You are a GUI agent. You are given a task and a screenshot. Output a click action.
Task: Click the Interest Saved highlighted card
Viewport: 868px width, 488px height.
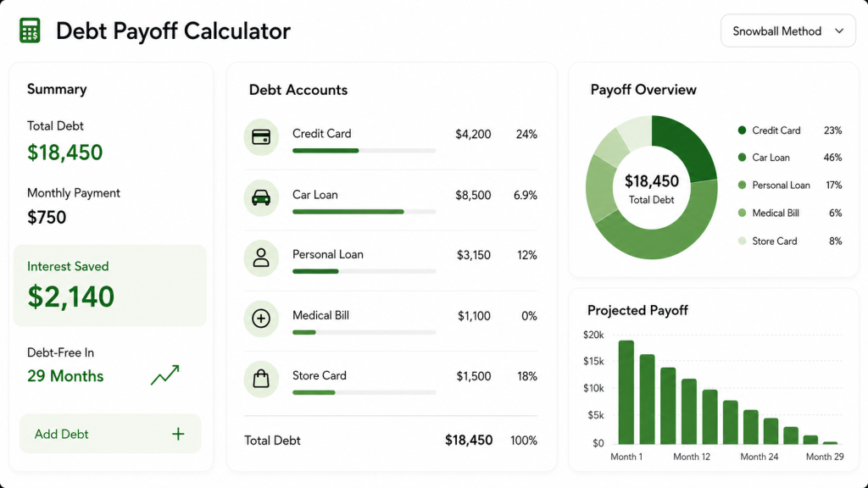point(109,286)
